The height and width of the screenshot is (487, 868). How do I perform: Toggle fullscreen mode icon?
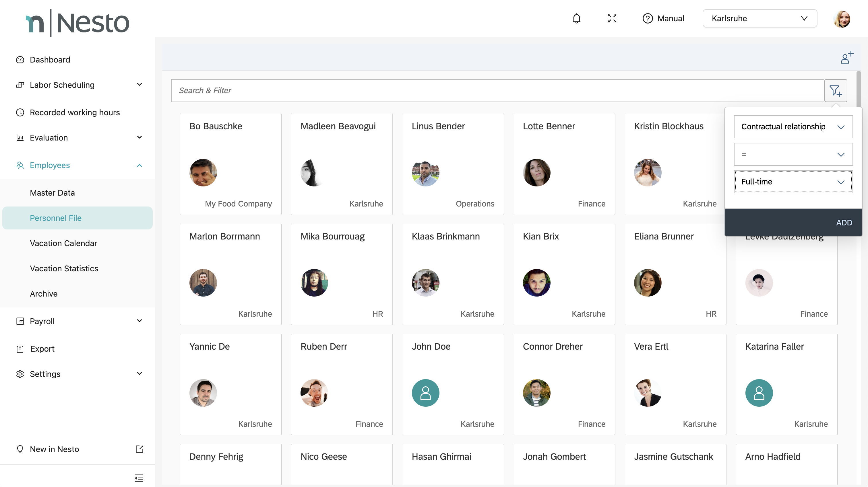612,19
